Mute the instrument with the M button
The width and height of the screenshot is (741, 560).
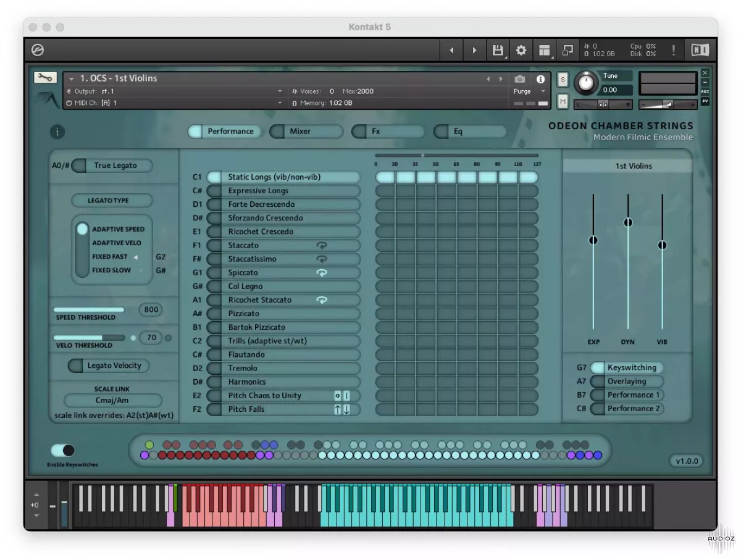(x=563, y=101)
